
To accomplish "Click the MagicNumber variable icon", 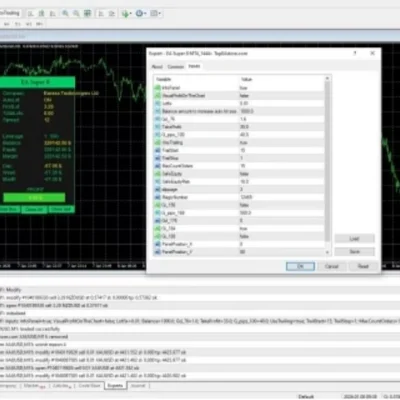I will 158,197.
